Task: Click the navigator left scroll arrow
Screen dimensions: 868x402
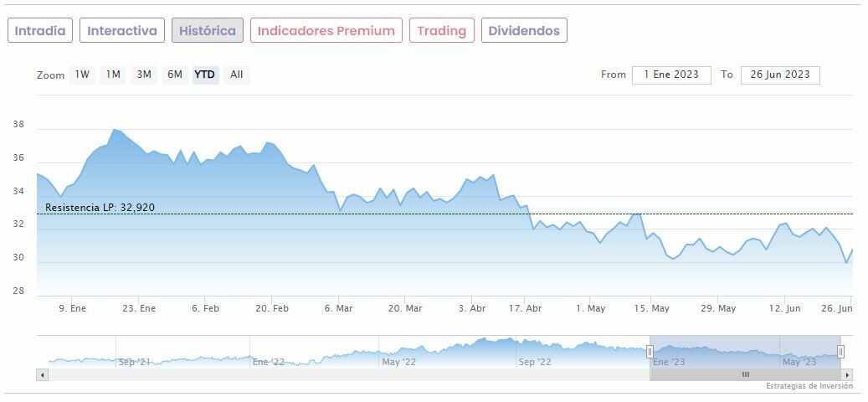Action: pyautogui.click(x=42, y=375)
